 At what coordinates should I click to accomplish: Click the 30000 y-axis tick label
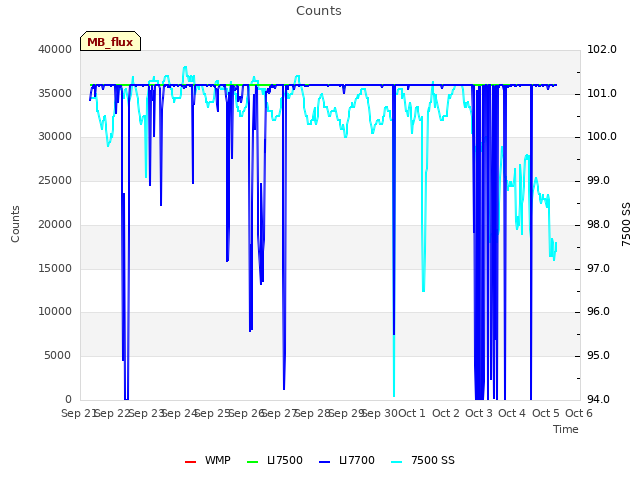[x=55, y=136]
